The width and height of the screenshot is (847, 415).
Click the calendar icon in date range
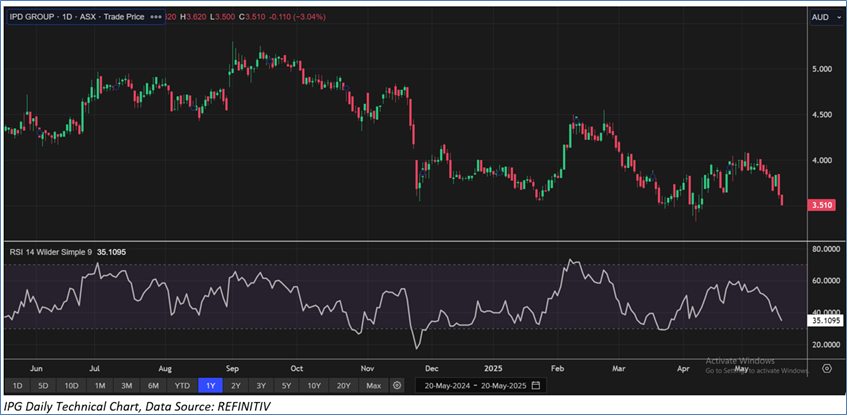(x=536, y=385)
